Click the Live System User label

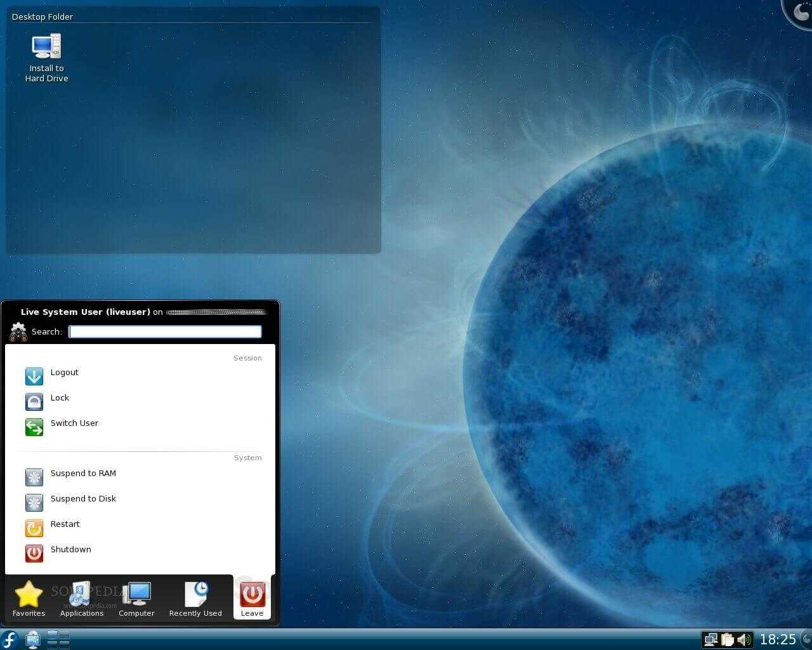[x=86, y=312]
